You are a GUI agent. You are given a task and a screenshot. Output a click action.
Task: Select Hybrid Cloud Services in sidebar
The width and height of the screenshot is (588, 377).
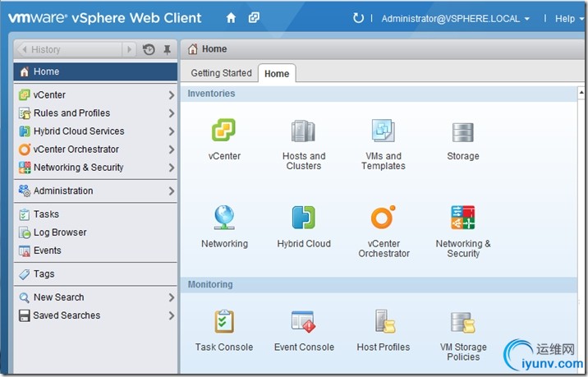pos(95,131)
